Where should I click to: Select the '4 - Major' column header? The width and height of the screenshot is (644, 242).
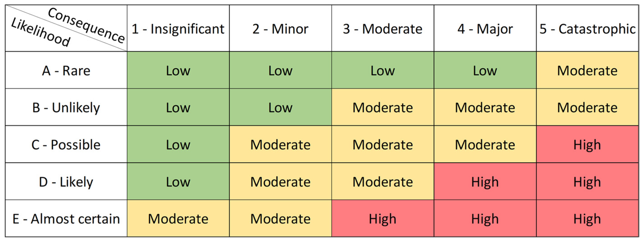485,29
